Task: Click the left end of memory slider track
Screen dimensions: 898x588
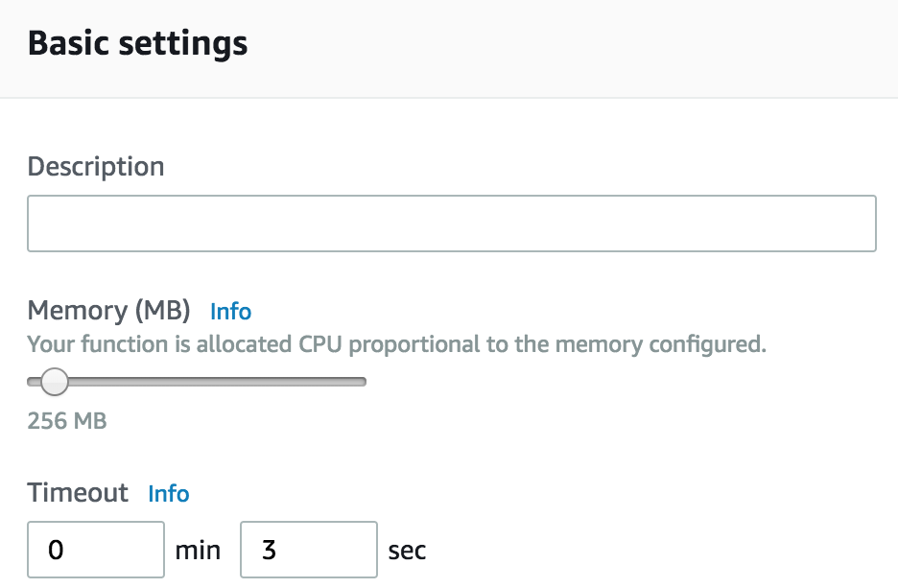Action: point(32,382)
